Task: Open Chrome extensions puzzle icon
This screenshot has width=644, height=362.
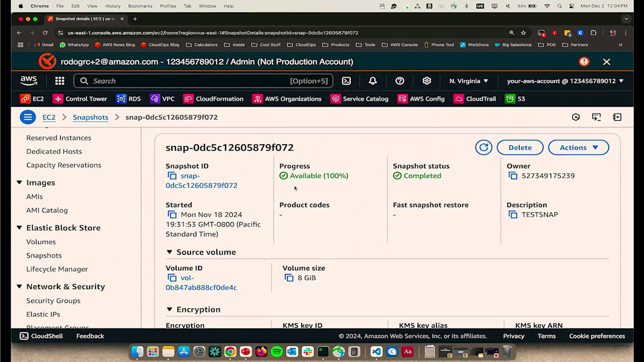Action: tap(593, 33)
